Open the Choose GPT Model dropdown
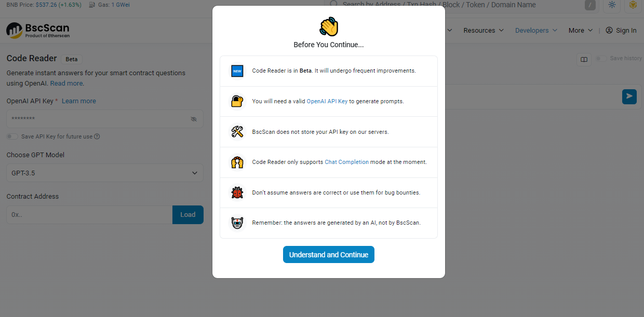The image size is (644, 317). (105, 173)
